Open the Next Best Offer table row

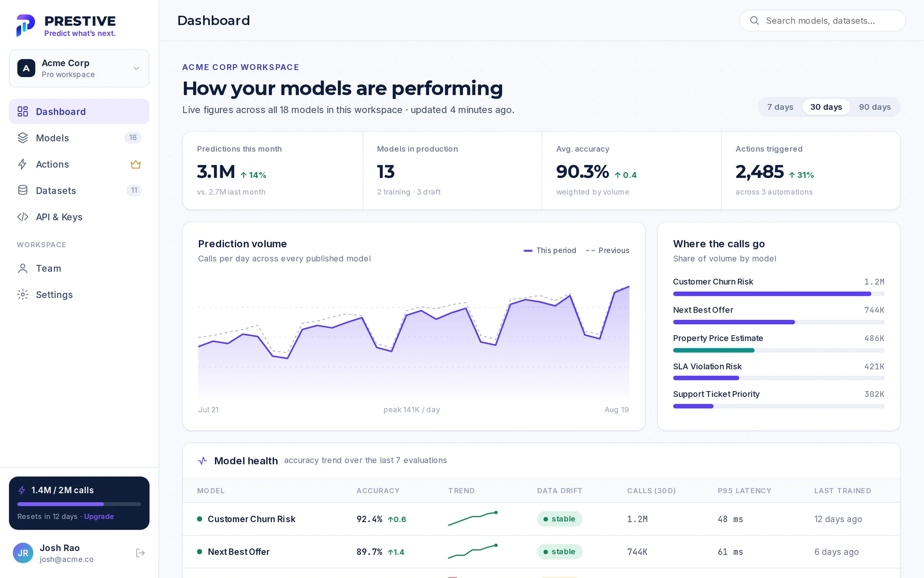coord(541,552)
